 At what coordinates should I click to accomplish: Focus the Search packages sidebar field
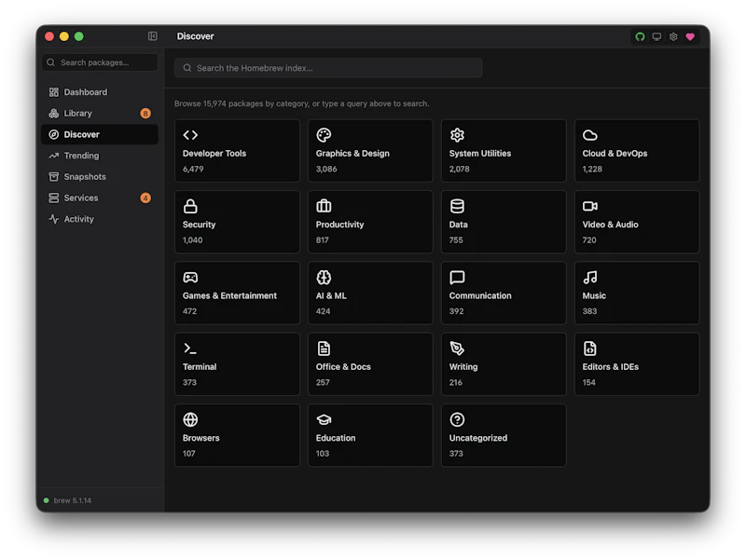pos(100,62)
